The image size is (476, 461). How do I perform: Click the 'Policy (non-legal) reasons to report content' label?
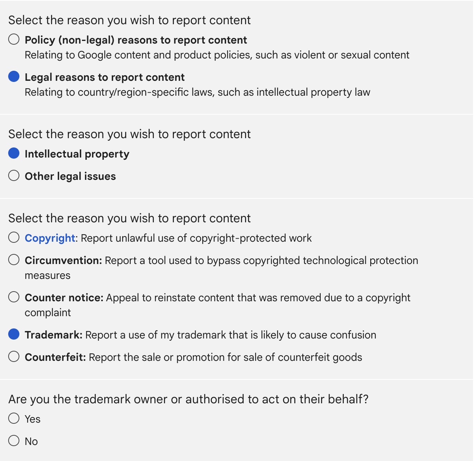click(x=136, y=40)
